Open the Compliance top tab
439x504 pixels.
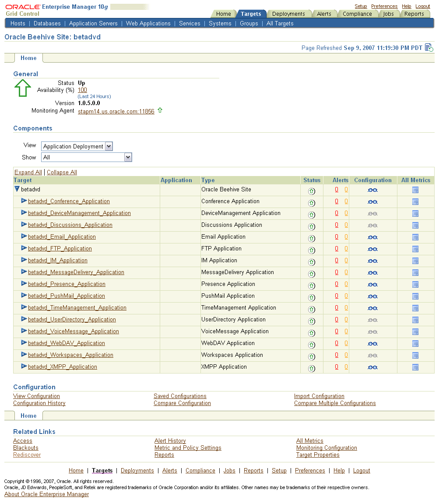357,14
